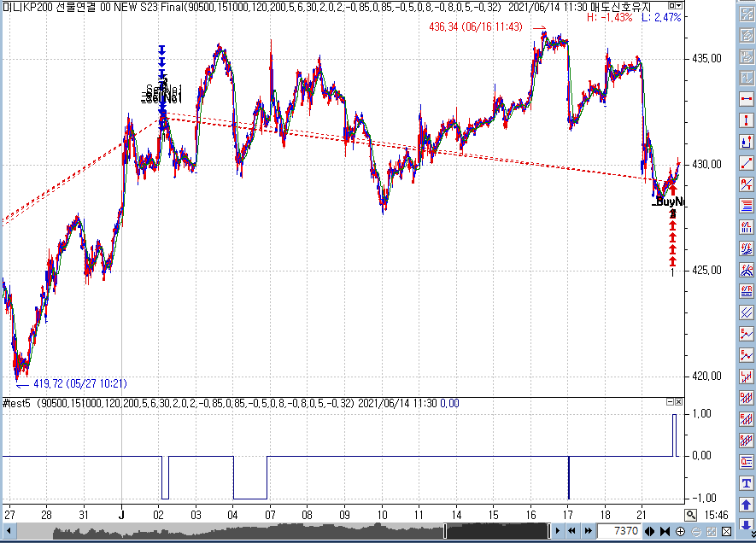Screen dimensions: 756x543
Task: Select the vertical line drawing tool
Action: tap(747, 120)
